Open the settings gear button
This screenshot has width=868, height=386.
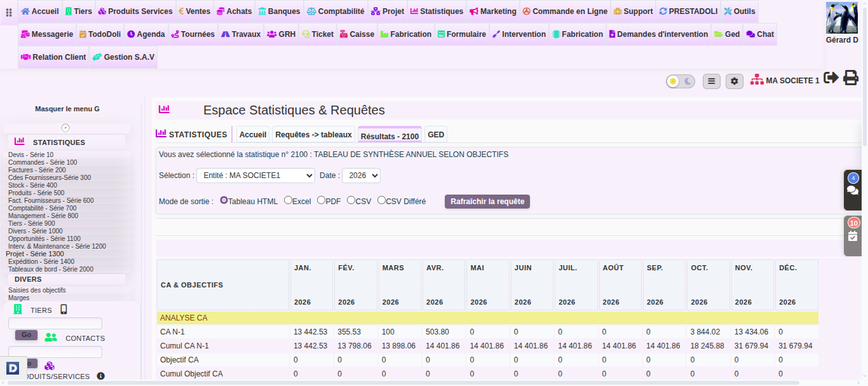(735, 81)
